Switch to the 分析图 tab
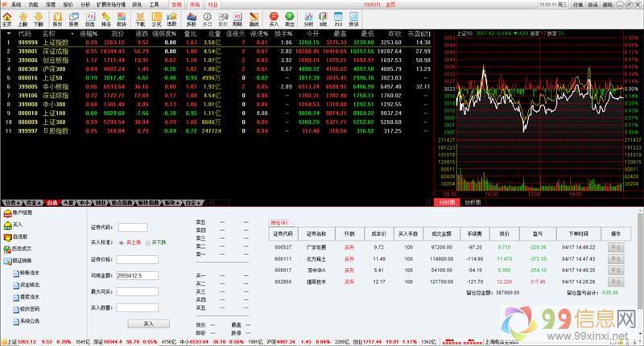This screenshot has height=346, width=644. pyautogui.click(x=473, y=203)
